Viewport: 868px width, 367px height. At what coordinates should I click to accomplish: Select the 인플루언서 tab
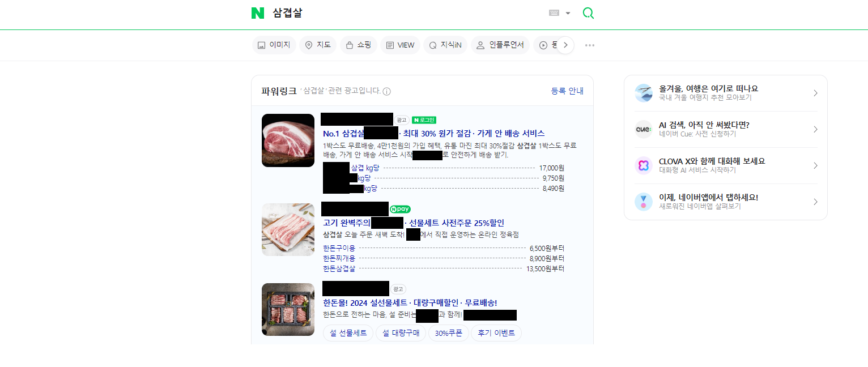click(500, 45)
